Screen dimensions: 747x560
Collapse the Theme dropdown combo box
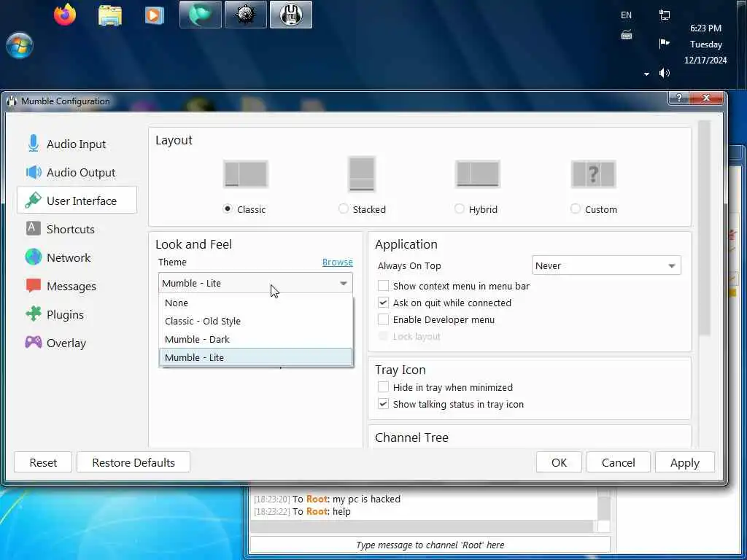255,283
